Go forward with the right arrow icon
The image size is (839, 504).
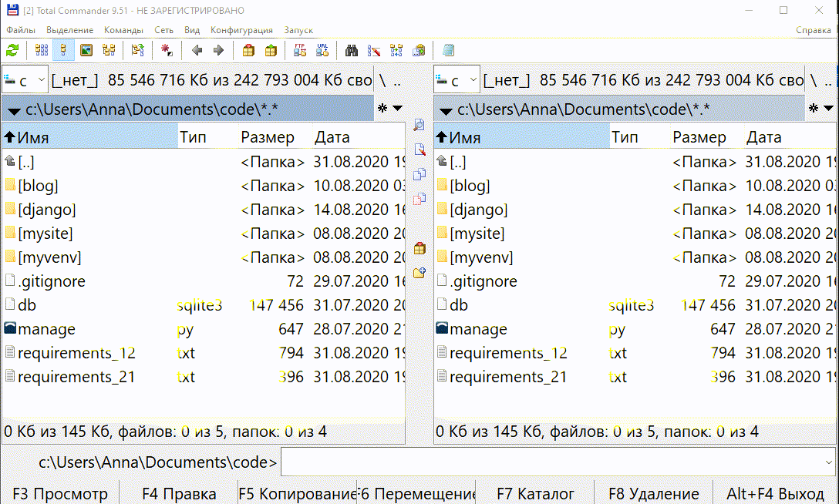coord(218,51)
